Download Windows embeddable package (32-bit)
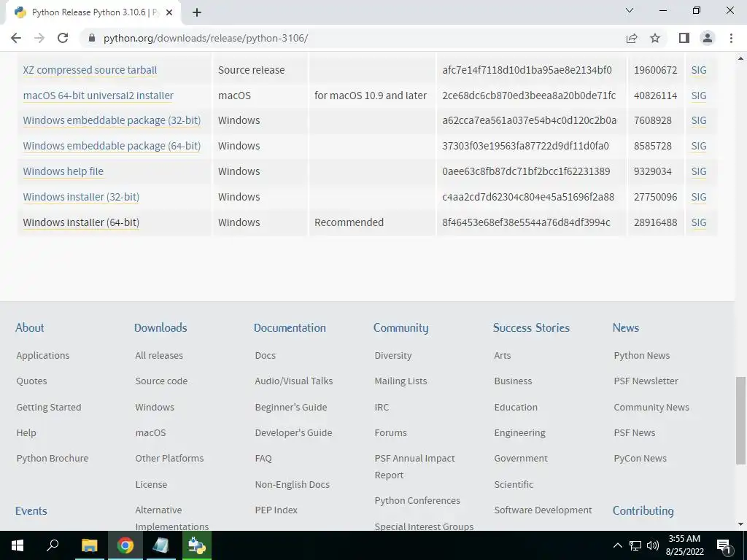 112,120
